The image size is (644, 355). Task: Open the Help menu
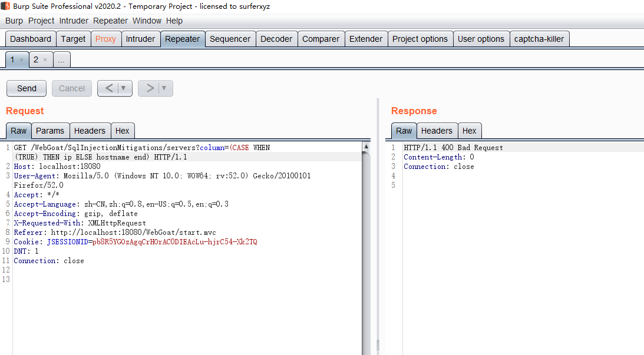[x=174, y=21]
